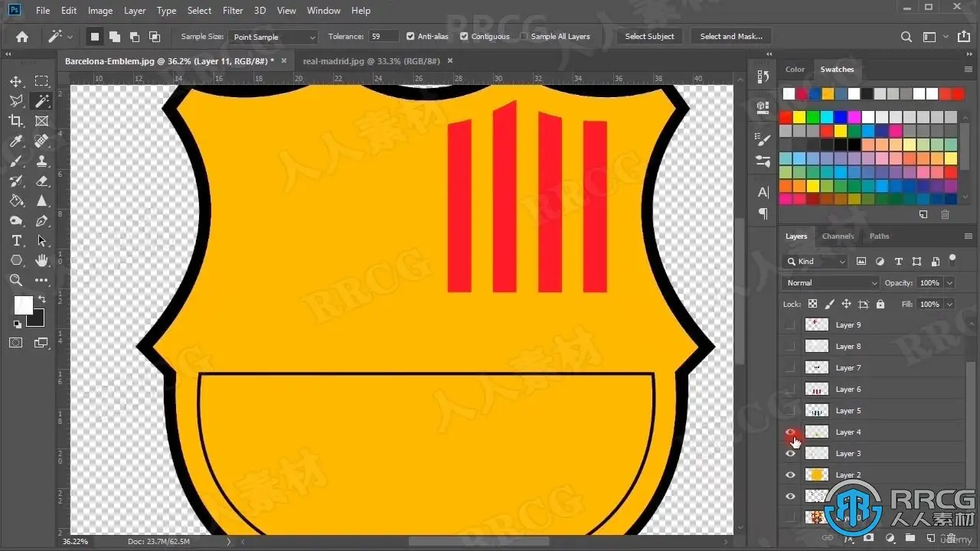Image resolution: width=980 pixels, height=551 pixels.
Task: Enable Sample All Layers checkbox
Action: (x=524, y=36)
